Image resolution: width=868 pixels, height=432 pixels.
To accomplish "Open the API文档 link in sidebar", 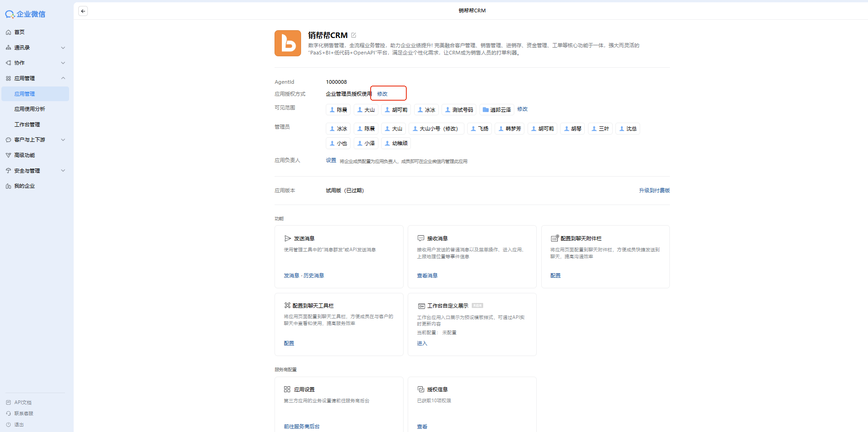I will coord(22,402).
